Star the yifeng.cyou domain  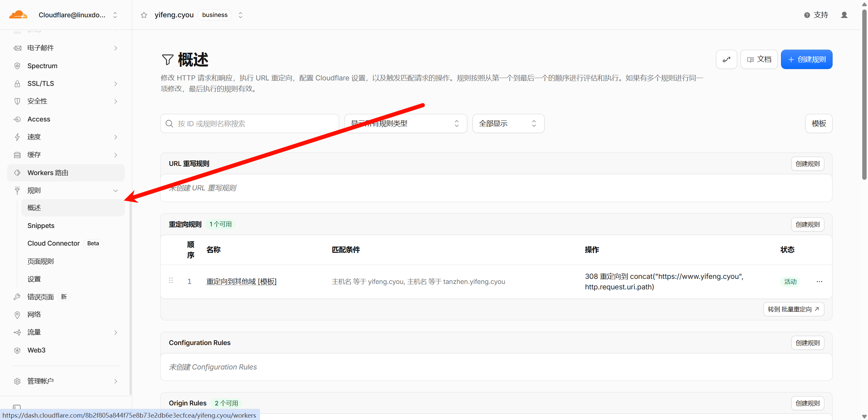click(144, 15)
